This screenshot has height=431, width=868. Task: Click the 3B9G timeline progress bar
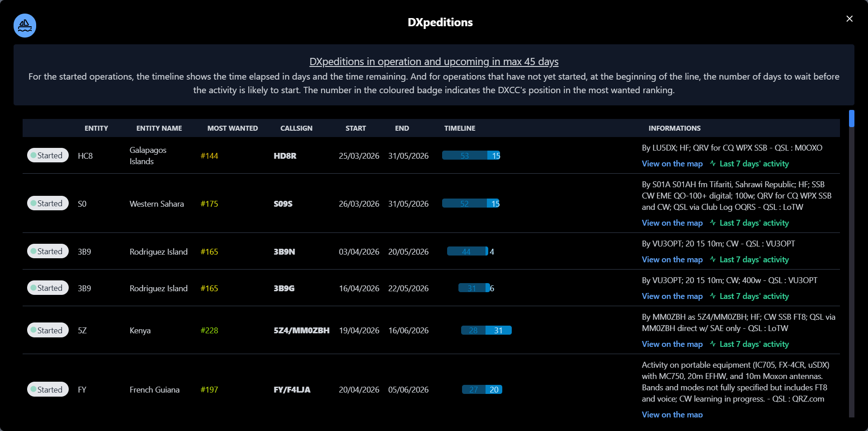pos(475,288)
